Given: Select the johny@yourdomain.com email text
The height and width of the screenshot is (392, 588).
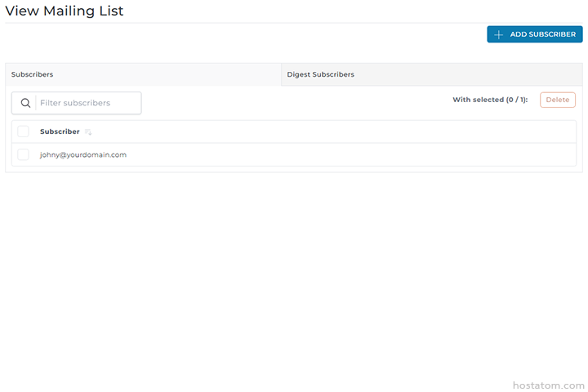Looking at the screenshot, I should point(83,154).
